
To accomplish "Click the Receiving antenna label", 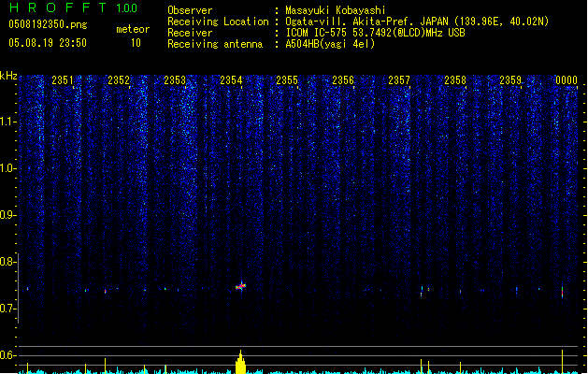I will (215, 44).
